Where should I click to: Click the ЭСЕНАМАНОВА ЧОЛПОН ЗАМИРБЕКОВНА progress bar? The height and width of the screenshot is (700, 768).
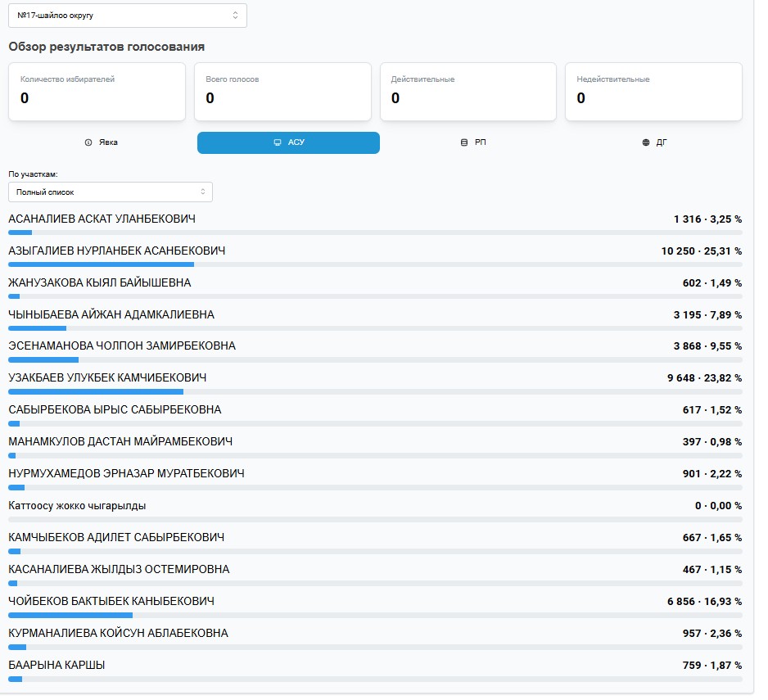tap(375, 360)
